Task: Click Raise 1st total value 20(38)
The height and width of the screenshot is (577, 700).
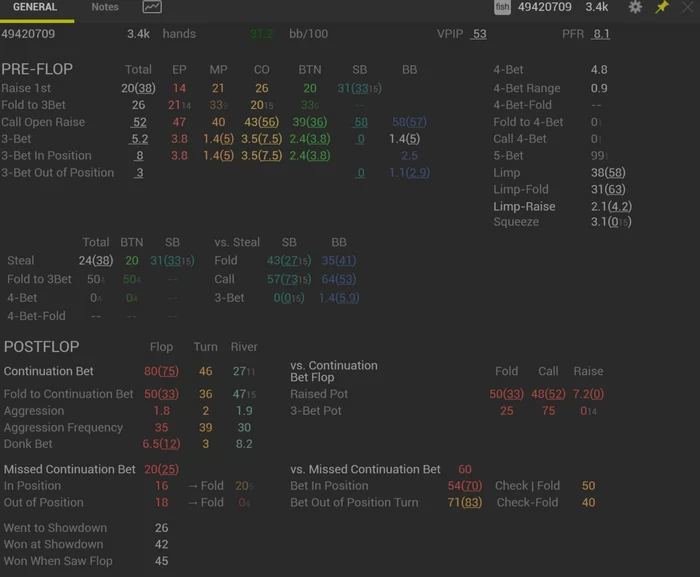Action: click(138, 88)
